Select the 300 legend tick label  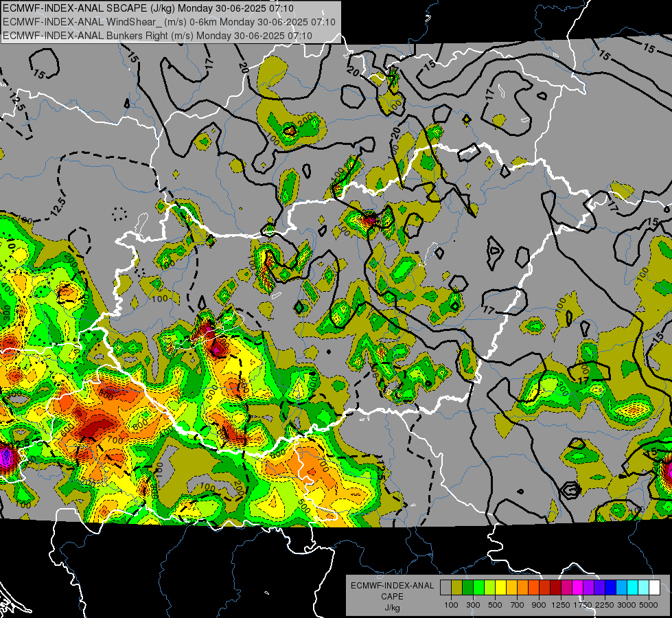[473, 605]
